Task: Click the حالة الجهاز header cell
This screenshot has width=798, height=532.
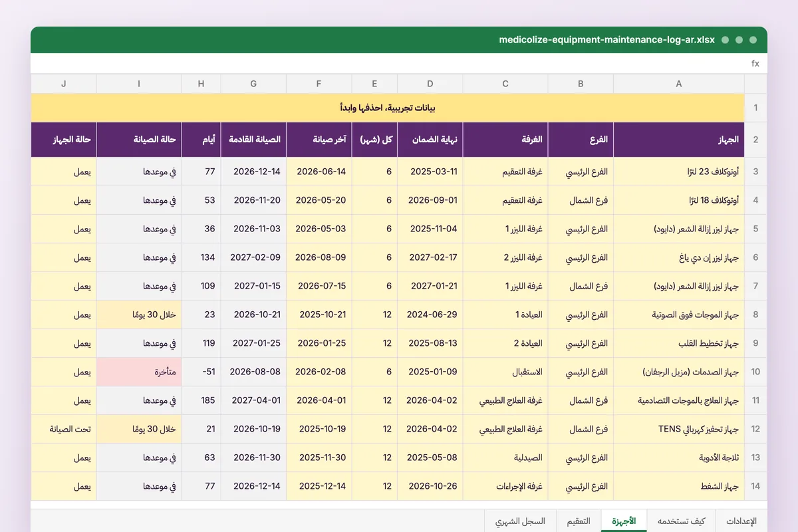Action: [64, 140]
